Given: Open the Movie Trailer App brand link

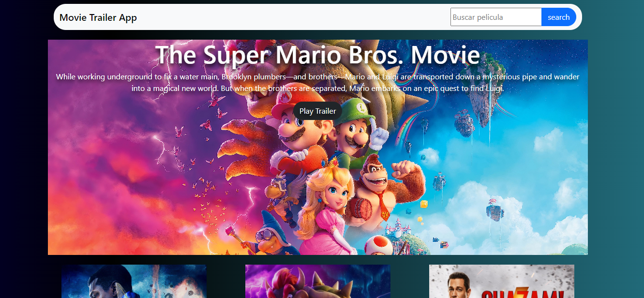Looking at the screenshot, I should pos(98,17).
